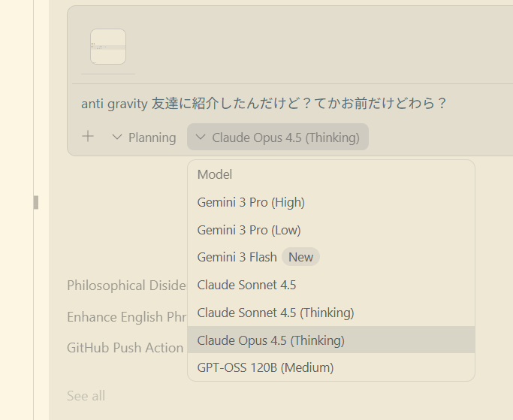Click the plus icon to add context
This screenshot has width=513, height=420.
pyautogui.click(x=88, y=137)
